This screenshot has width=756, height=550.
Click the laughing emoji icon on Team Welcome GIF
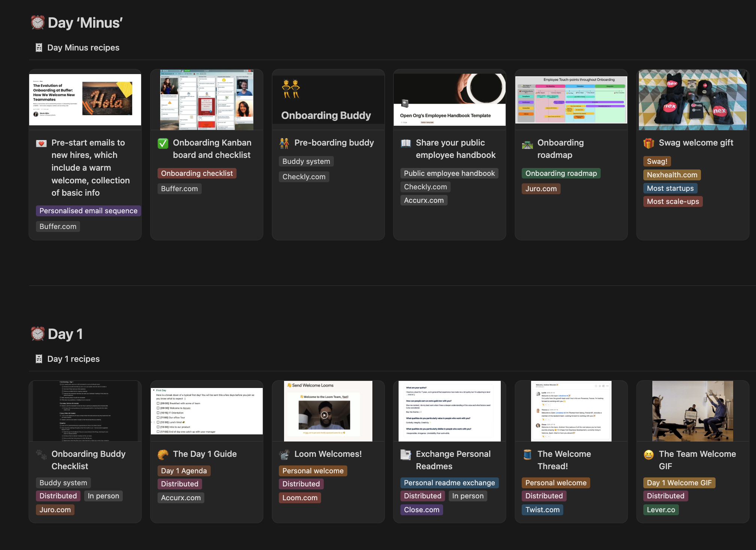(649, 454)
